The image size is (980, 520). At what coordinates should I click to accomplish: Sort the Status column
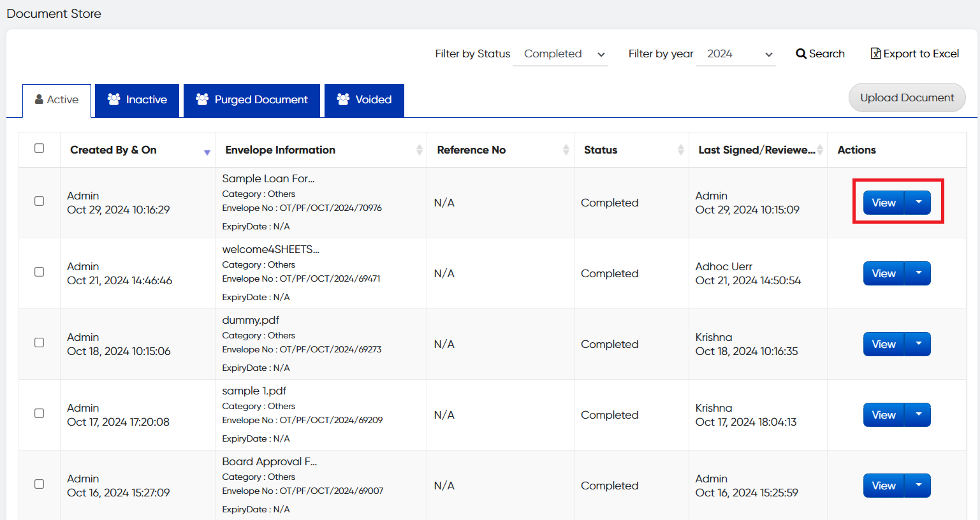click(680, 150)
